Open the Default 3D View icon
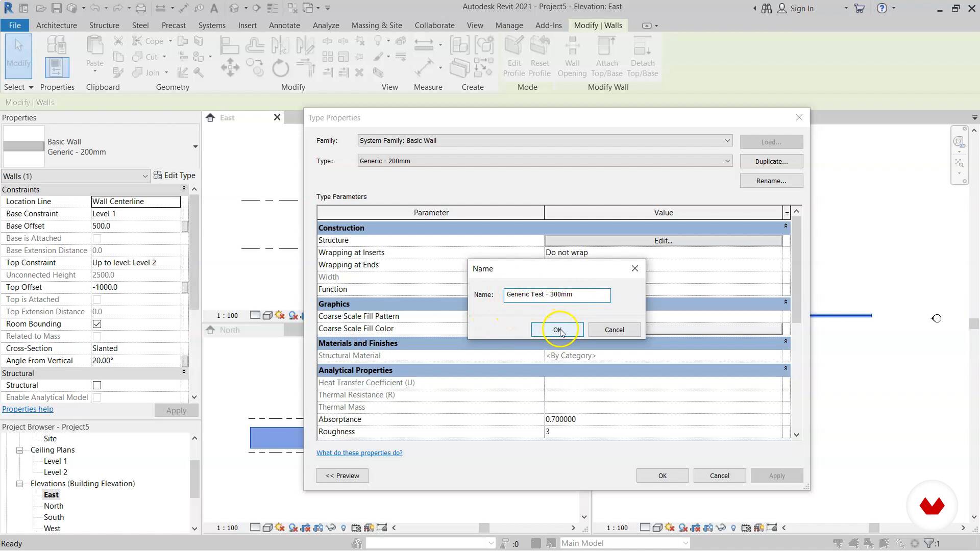The height and width of the screenshot is (551, 980). (x=234, y=8)
